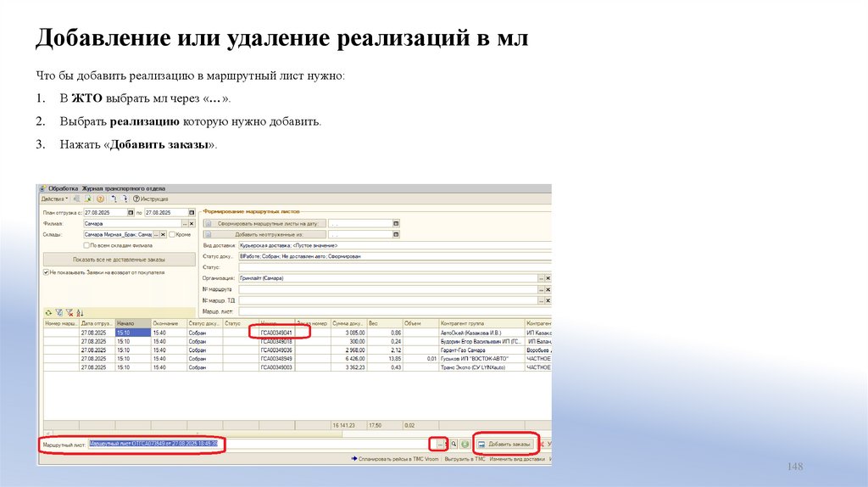Open Филиал selection with ellipsis button
868x487 pixels.
185,223
